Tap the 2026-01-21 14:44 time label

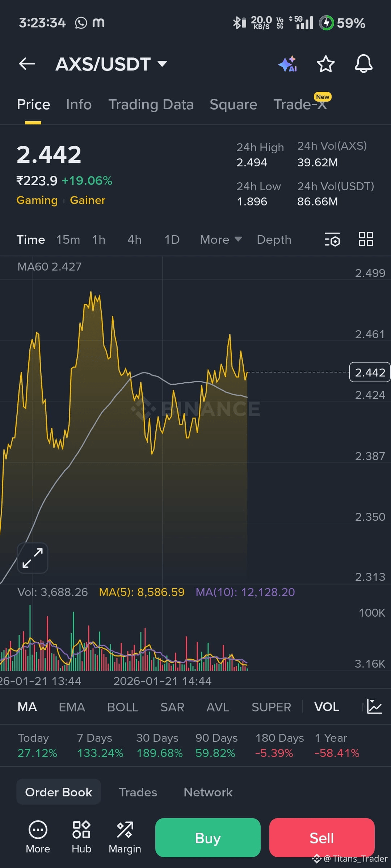pyautogui.click(x=163, y=681)
